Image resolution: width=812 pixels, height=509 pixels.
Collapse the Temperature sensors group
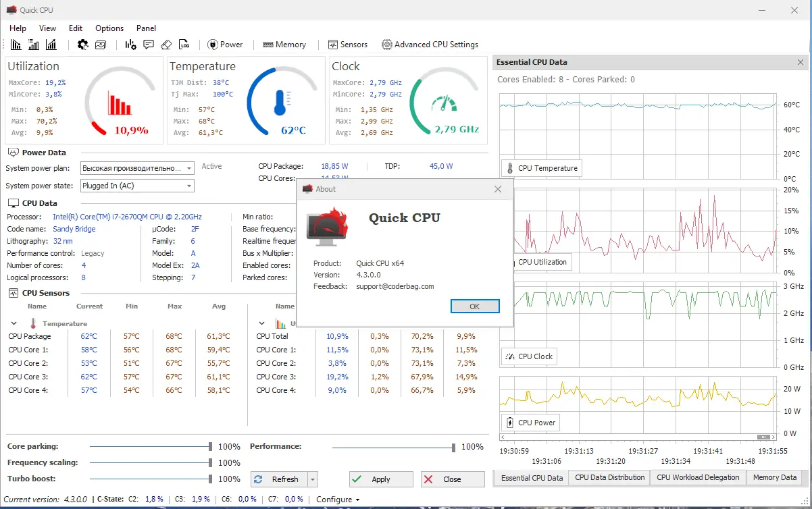point(14,324)
